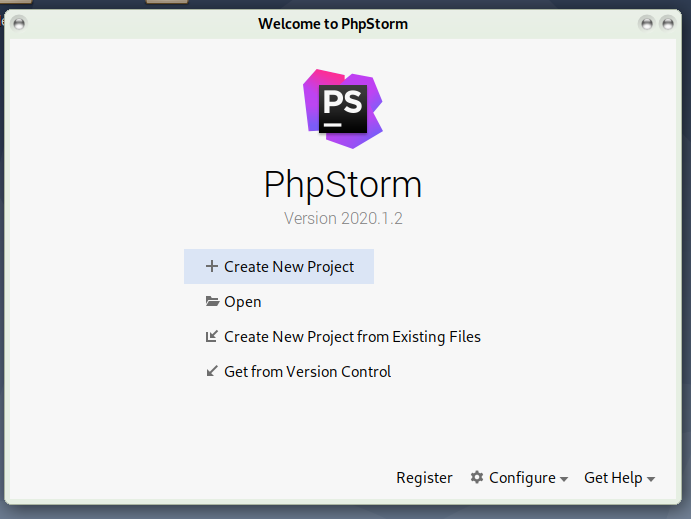Minimize the Welcome to PhpStorm window

pos(646,23)
